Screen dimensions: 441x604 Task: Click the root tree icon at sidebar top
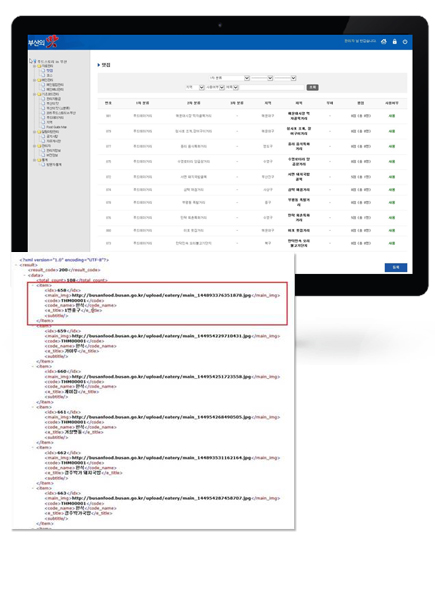[32, 61]
